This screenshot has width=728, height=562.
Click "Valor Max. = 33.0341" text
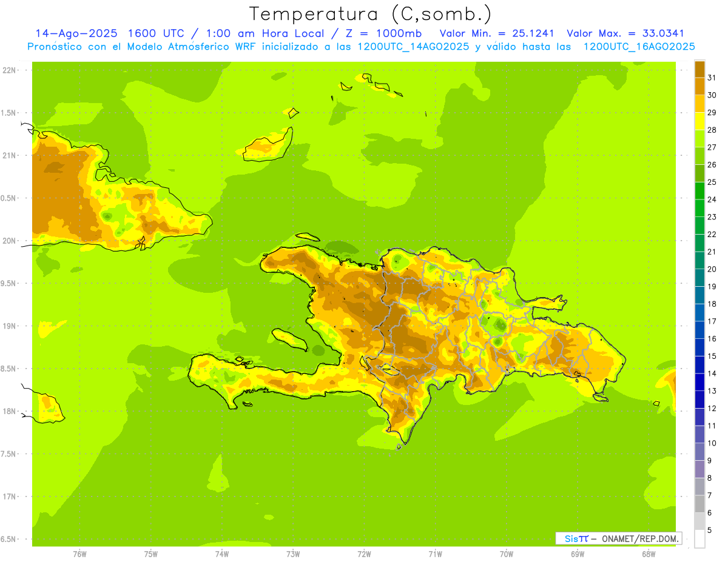[625, 33]
